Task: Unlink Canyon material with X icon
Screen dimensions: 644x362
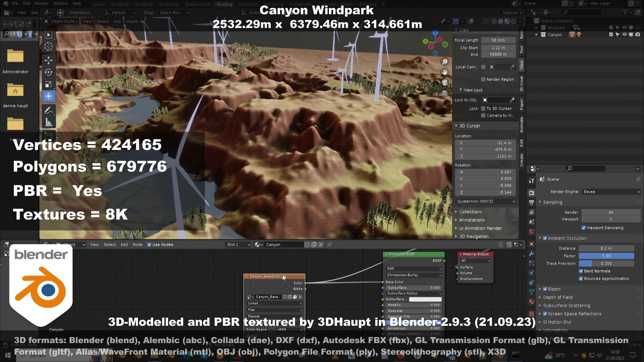Action: point(321,245)
